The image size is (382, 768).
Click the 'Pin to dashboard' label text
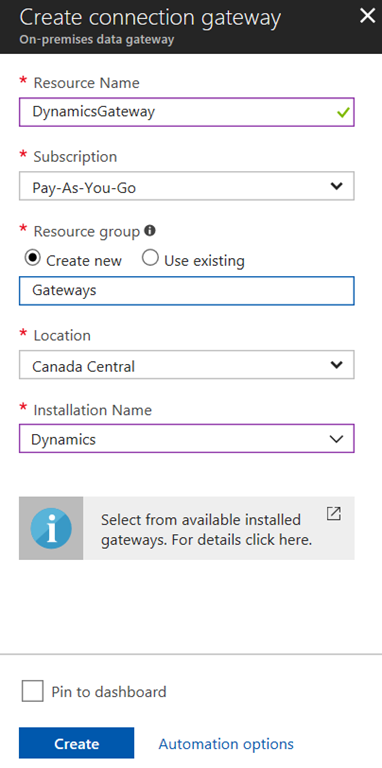pyautogui.click(x=109, y=692)
